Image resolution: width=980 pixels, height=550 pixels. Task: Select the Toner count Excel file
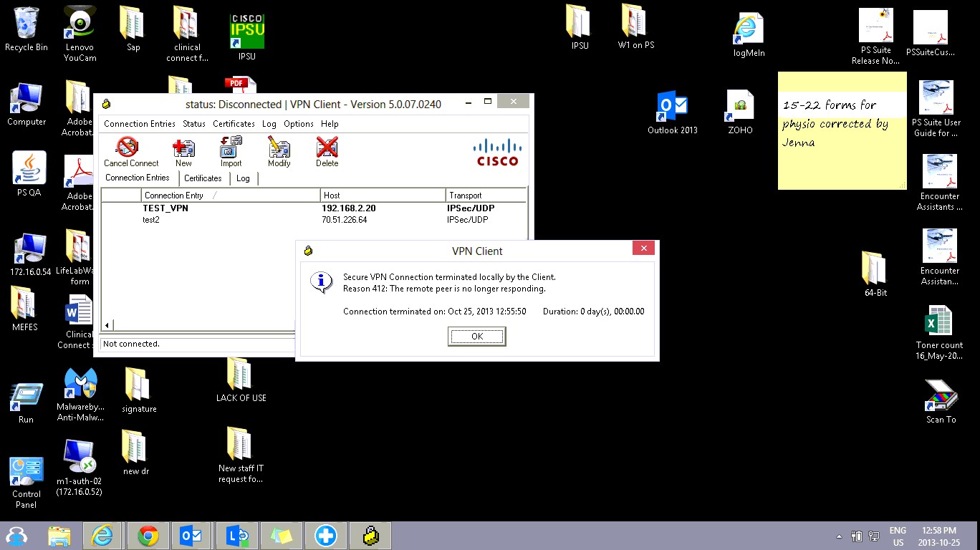pos(939,333)
